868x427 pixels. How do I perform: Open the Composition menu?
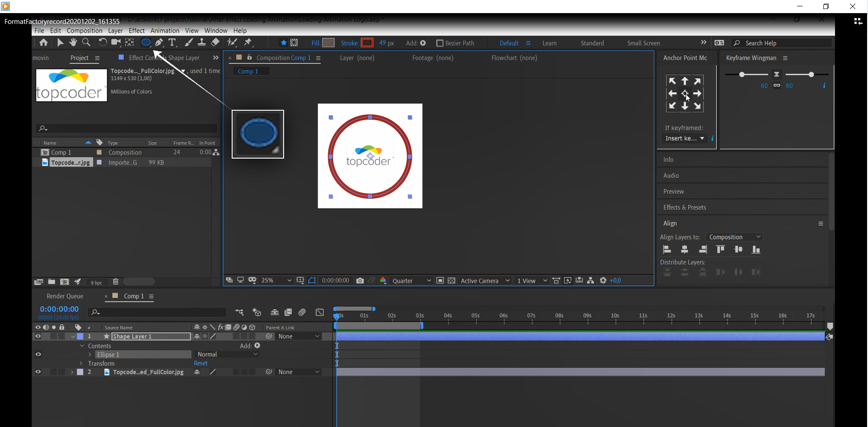[84, 31]
